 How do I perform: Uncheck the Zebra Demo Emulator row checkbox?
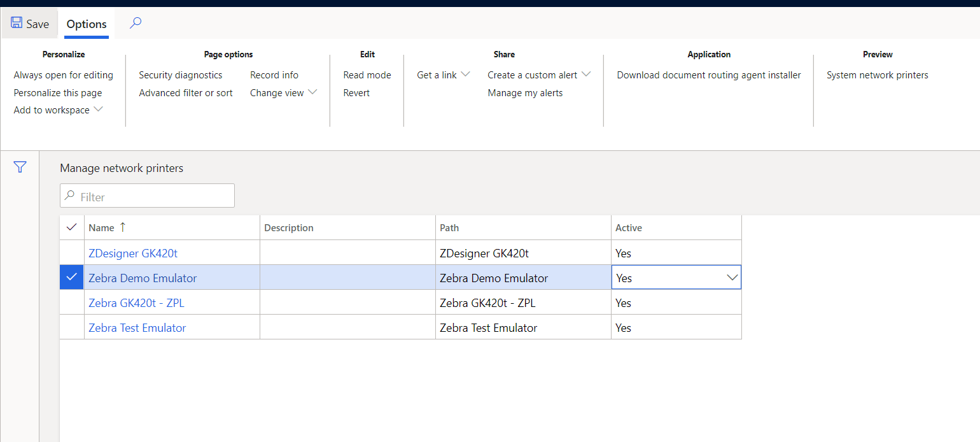coord(71,277)
